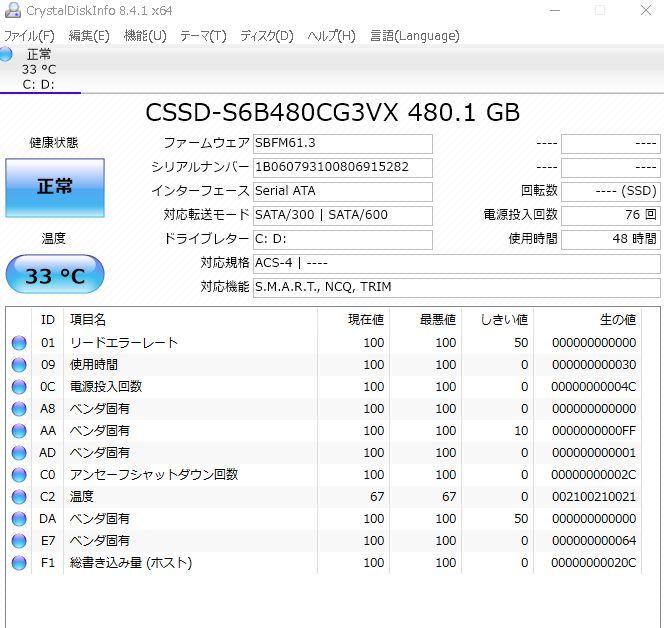Click the firmware SBFM61.3 field
The width and height of the screenshot is (664, 628).
(x=342, y=144)
